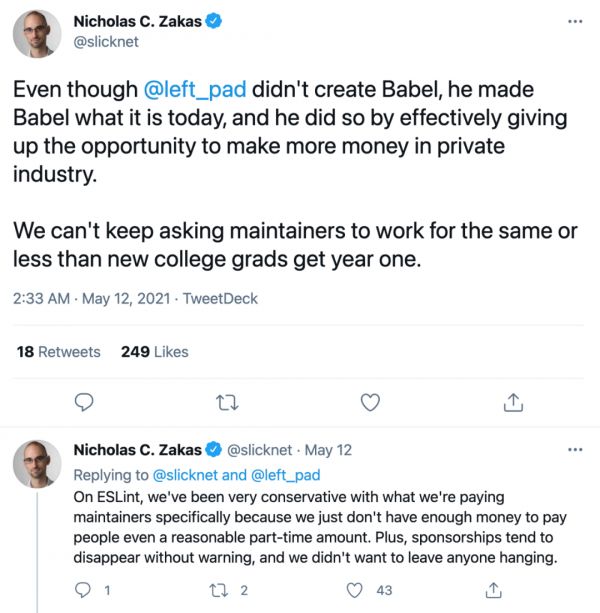Share the main tweet
The width and height of the screenshot is (600, 613).
coord(512,402)
